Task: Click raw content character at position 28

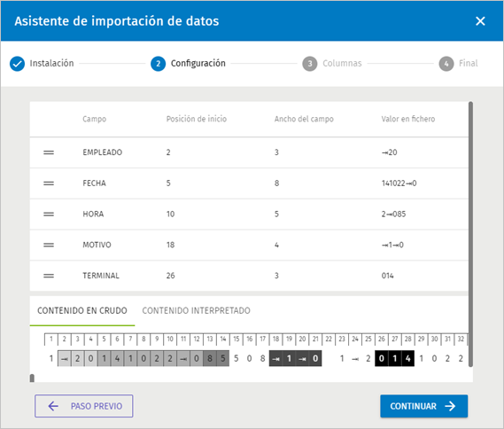Action: 407,359
